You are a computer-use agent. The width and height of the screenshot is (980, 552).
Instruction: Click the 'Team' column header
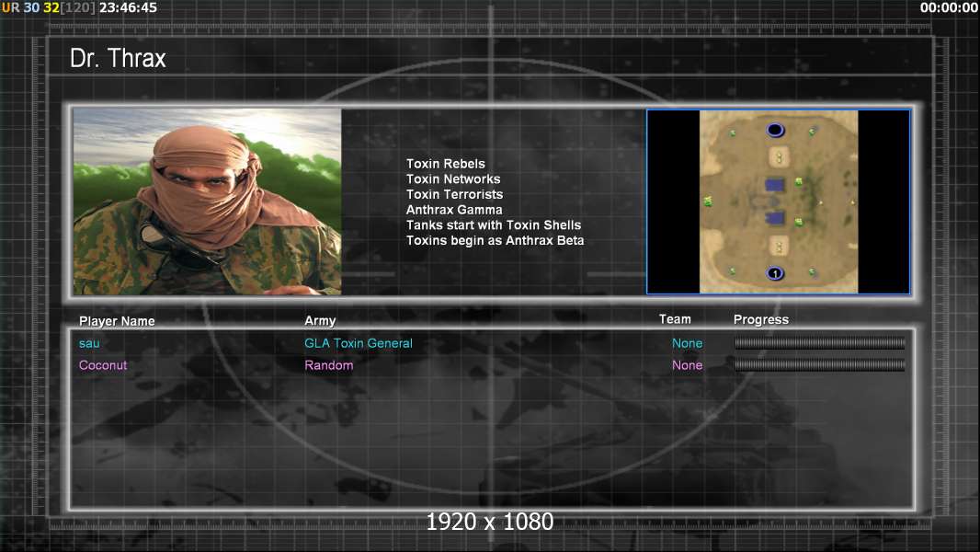[675, 319]
